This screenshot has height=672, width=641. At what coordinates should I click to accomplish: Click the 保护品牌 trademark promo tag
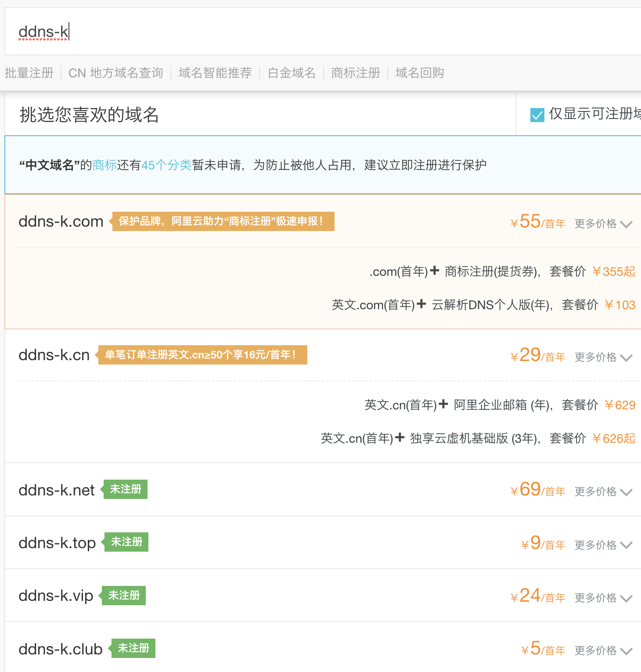point(222,221)
